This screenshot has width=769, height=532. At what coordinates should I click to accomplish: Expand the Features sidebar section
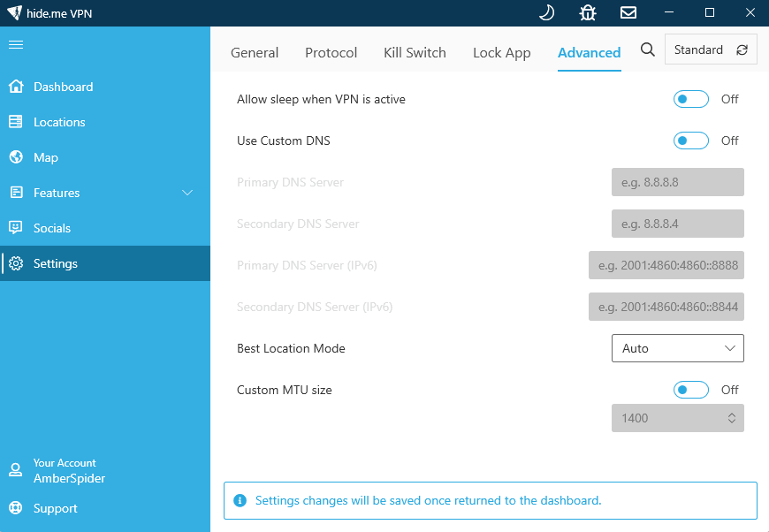pyautogui.click(x=187, y=192)
